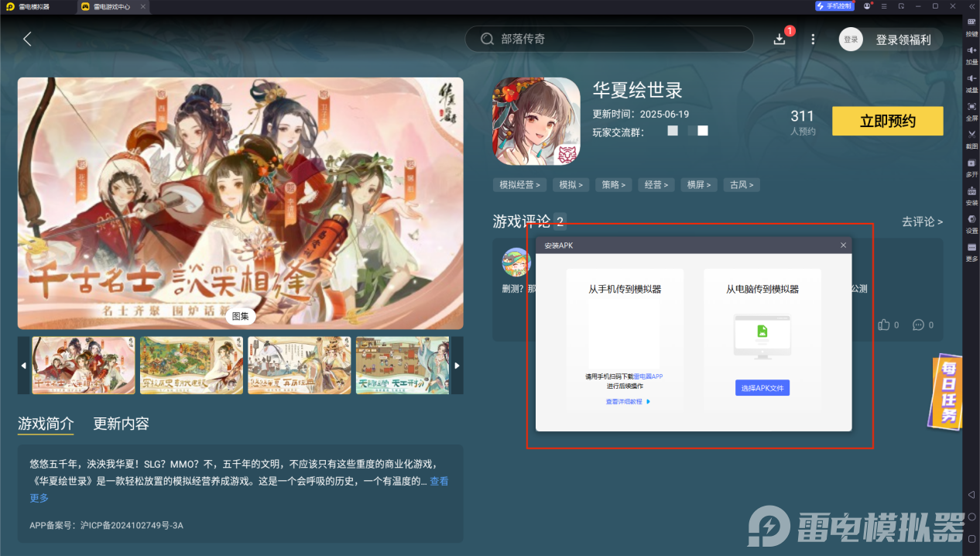The width and height of the screenshot is (980, 556).
Task: Click the 更新时间: 2025-06-19 text
Action: coord(641,115)
